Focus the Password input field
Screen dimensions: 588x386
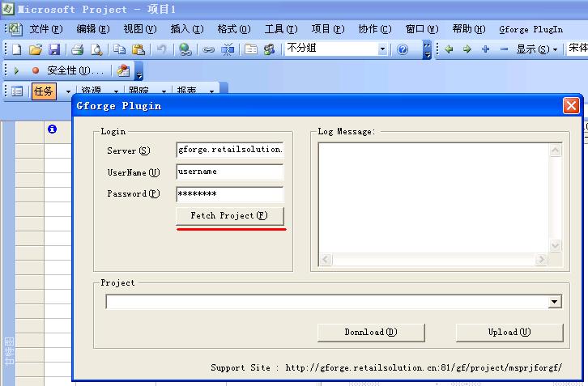230,194
